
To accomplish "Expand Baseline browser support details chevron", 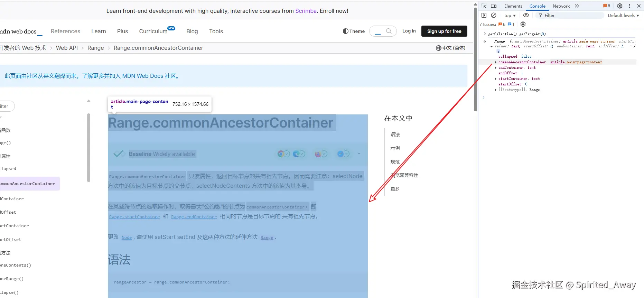I will point(359,154).
